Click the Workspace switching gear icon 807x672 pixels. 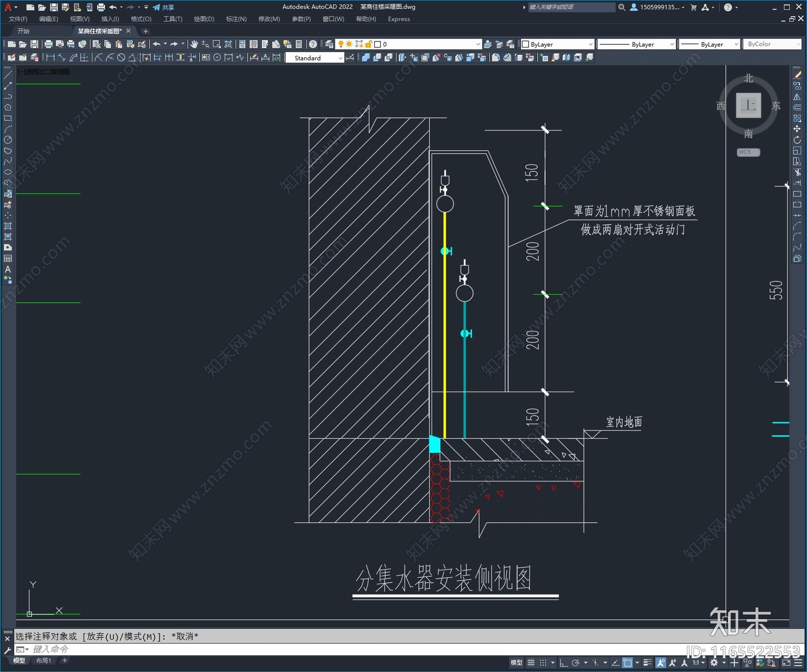point(714,663)
